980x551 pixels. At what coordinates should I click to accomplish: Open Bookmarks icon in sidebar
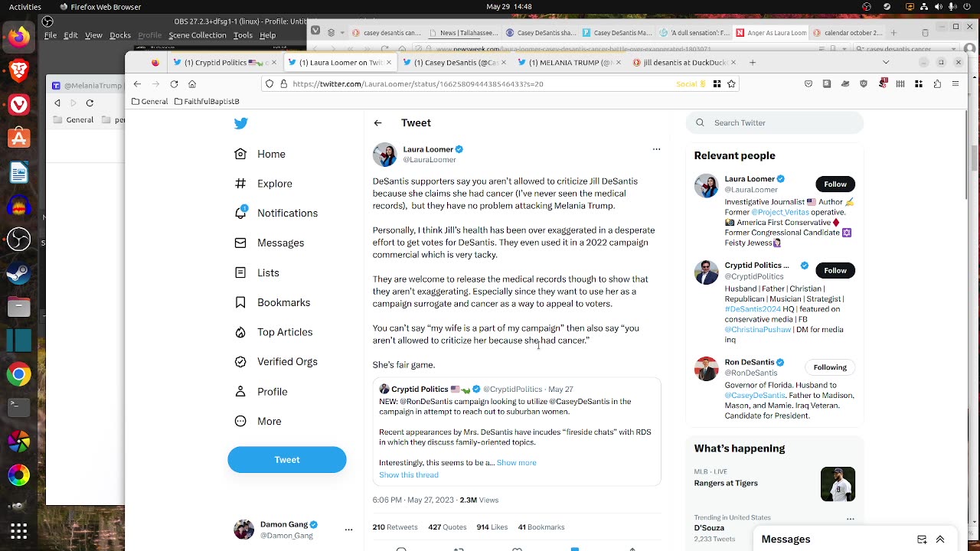coord(240,302)
